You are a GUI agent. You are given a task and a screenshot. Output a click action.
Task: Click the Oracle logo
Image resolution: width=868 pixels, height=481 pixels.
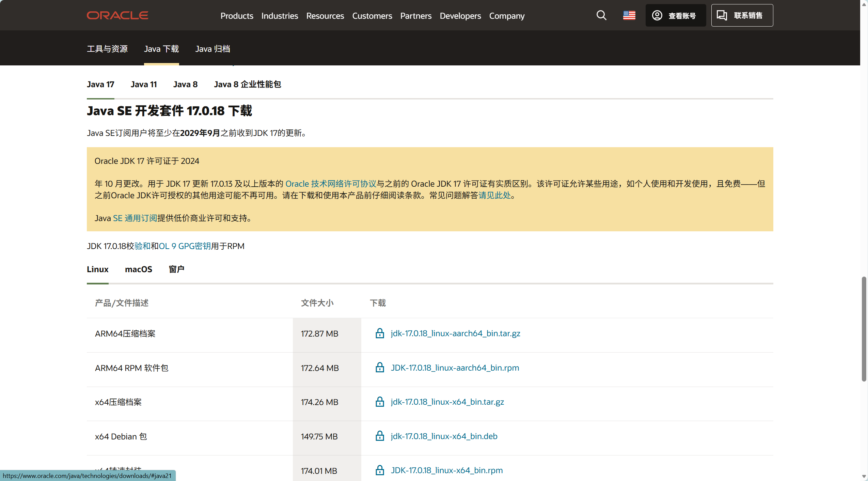(x=117, y=15)
